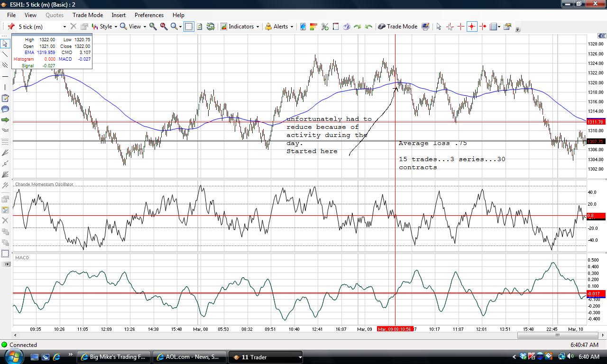Expand the Alerts dropdown menu

(279, 27)
